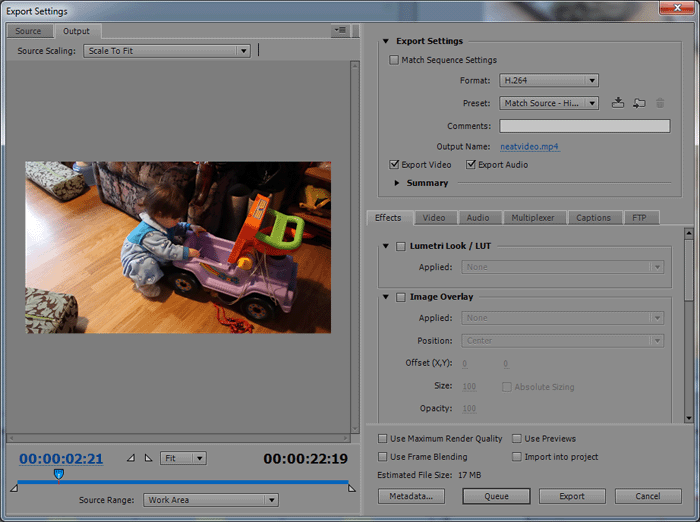Click the Cancel button
Screen dimensions: 700x522
[x=648, y=496]
